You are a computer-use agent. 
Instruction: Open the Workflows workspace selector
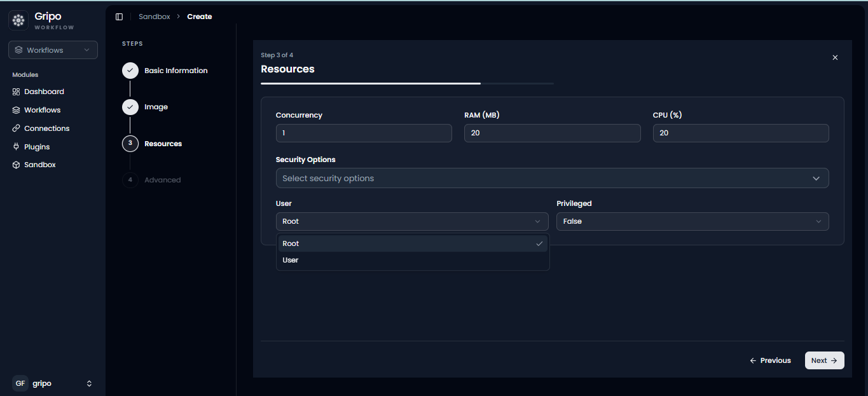coord(53,50)
